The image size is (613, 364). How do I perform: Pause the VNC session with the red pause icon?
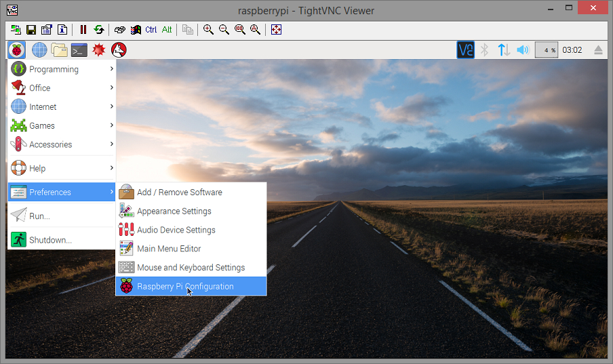coord(83,30)
